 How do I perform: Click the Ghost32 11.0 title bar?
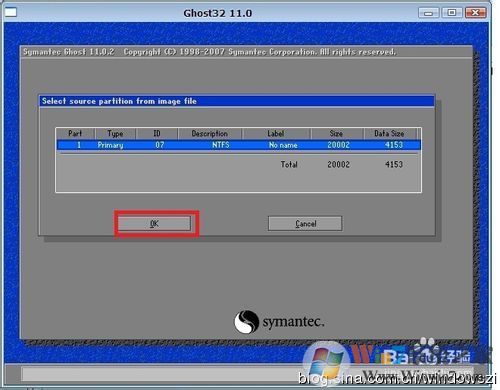pos(218,13)
